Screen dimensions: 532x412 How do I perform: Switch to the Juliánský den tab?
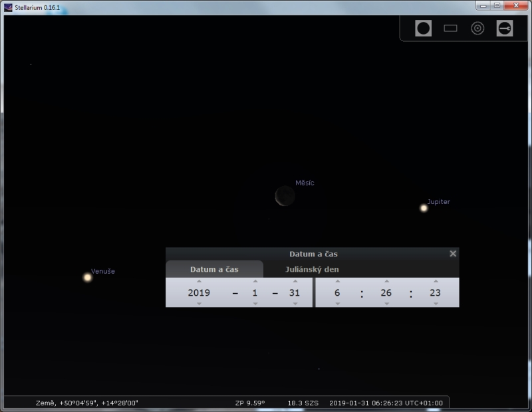[312, 269]
